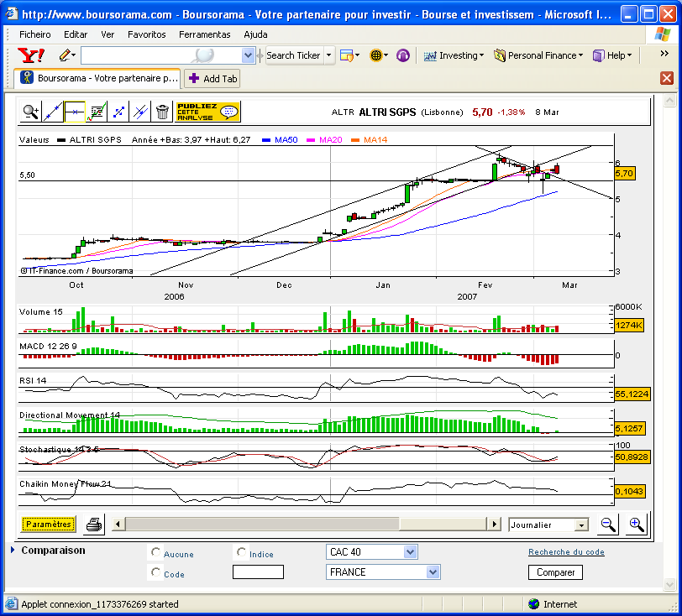Click the MA50 legend label

pyautogui.click(x=286, y=139)
